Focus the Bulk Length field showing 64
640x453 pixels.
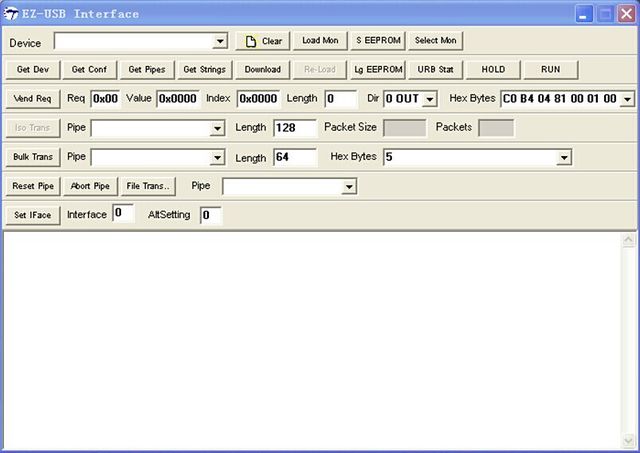295,157
